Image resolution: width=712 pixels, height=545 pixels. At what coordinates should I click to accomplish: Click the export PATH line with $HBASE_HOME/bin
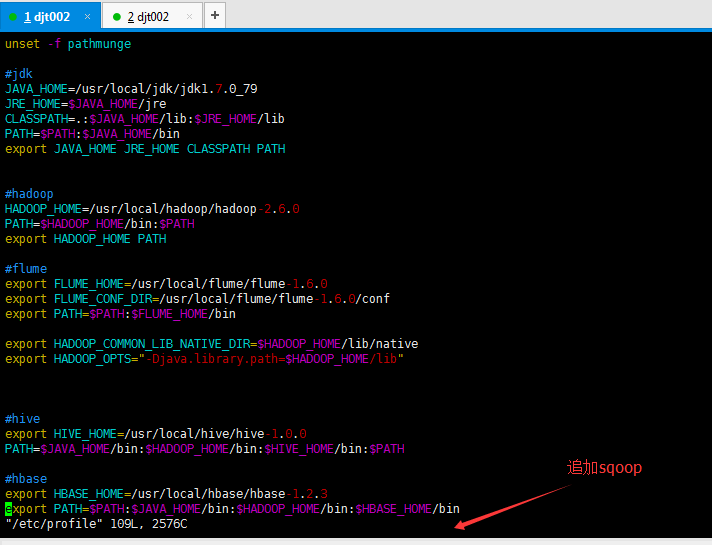[x=232, y=509]
